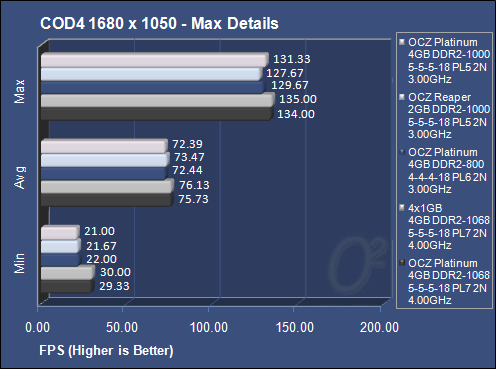Select OCZ Platinum 4GB DDR2-1000 legend text
Viewport: 496px width, 369px height.
449,61
